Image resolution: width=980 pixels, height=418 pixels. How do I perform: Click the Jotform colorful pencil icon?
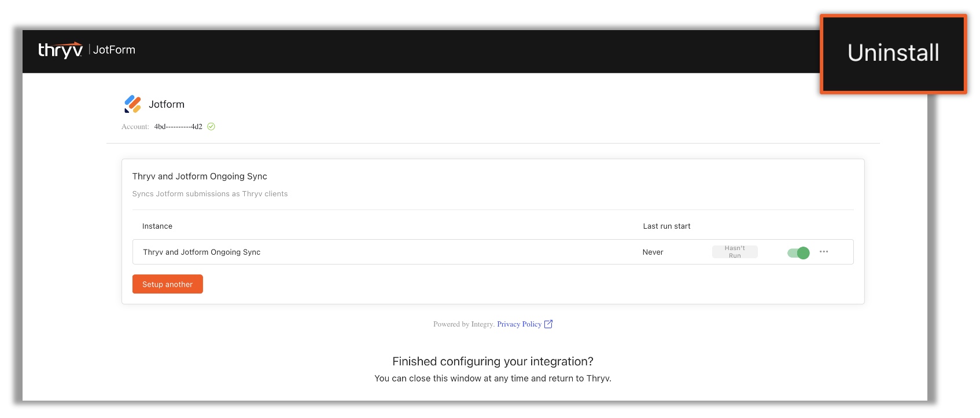pyautogui.click(x=132, y=104)
